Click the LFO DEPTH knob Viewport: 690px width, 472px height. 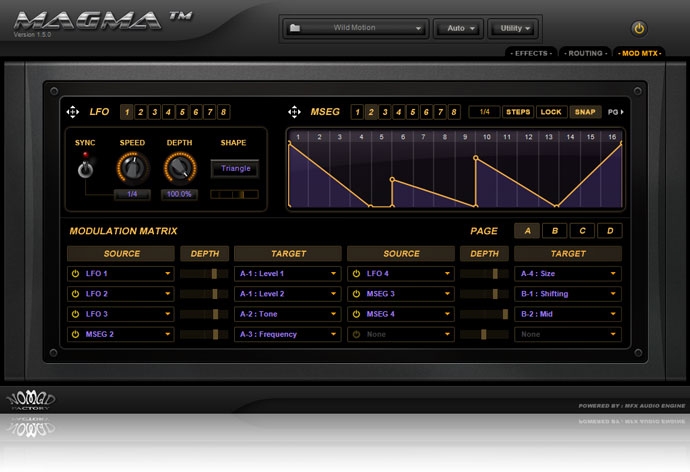(180, 168)
